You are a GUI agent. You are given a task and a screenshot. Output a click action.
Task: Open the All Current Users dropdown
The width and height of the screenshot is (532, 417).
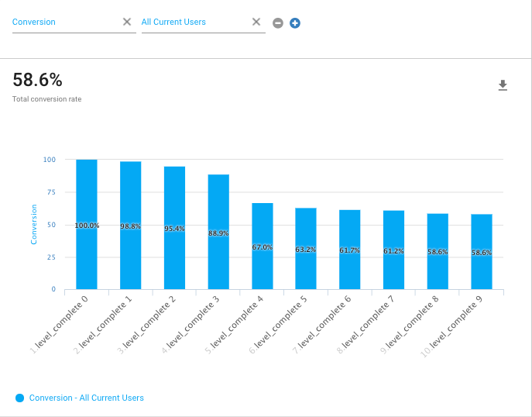[x=192, y=22]
